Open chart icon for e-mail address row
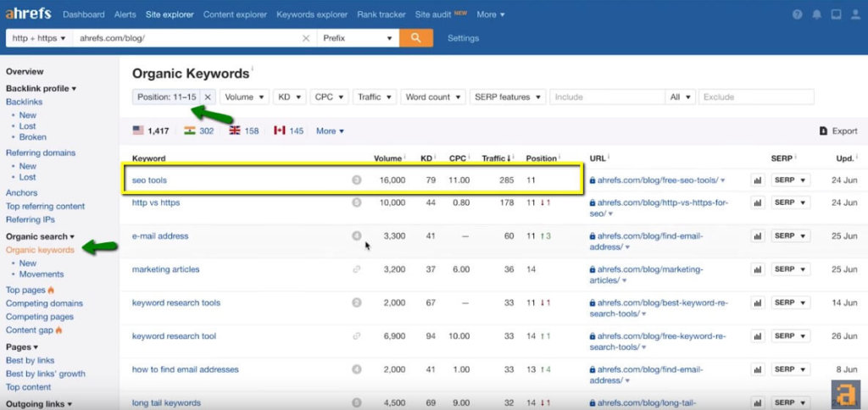Screen dimensions: 868x410 click(757, 236)
